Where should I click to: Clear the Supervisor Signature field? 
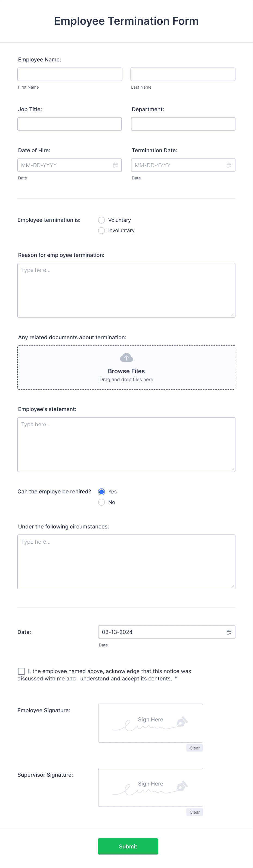pyautogui.click(x=194, y=812)
